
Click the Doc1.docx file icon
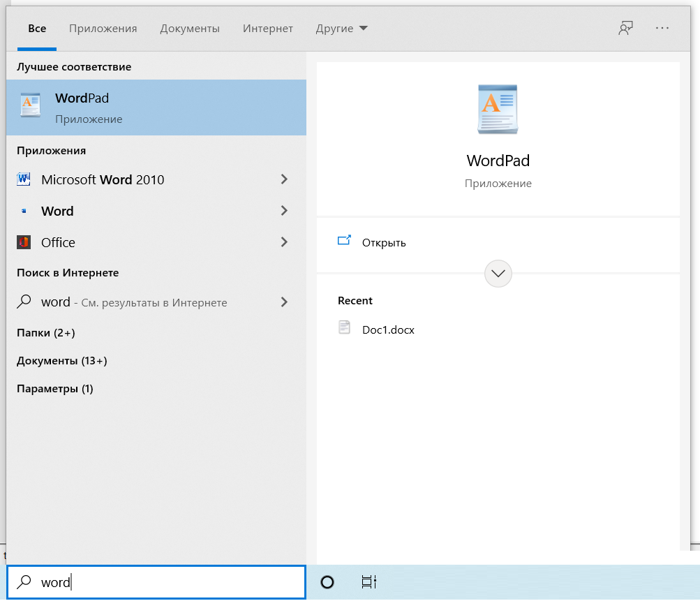click(x=344, y=329)
